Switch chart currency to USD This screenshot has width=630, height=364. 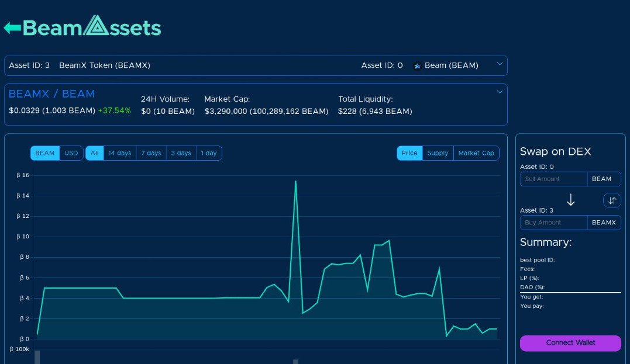point(71,153)
